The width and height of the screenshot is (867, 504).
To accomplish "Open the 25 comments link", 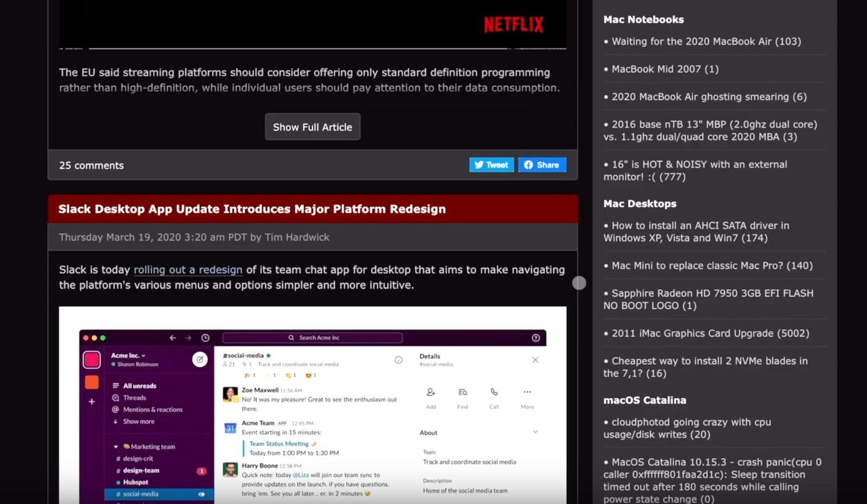I will tap(91, 165).
